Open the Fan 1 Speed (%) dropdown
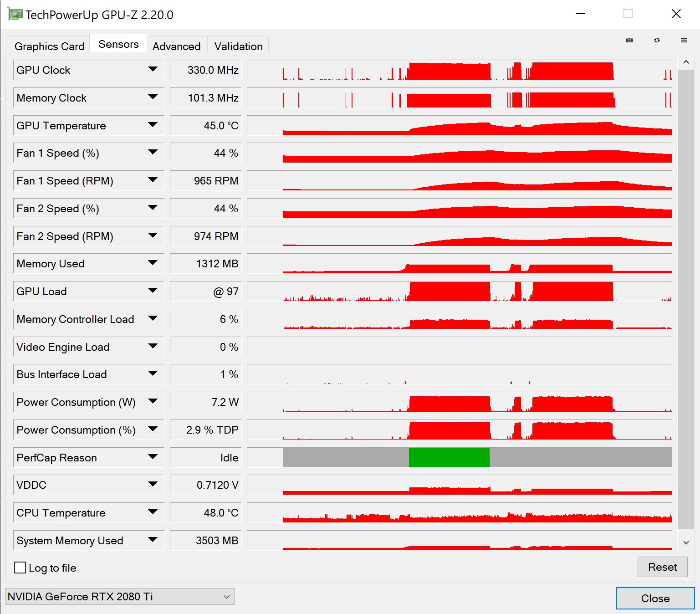The width and height of the screenshot is (700, 614). click(x=153, y=153)
